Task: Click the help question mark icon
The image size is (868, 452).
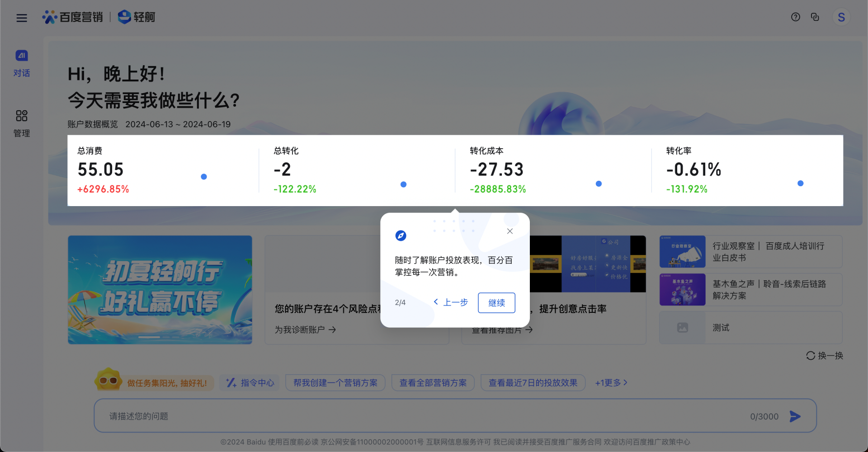Action: click(795, 17)
